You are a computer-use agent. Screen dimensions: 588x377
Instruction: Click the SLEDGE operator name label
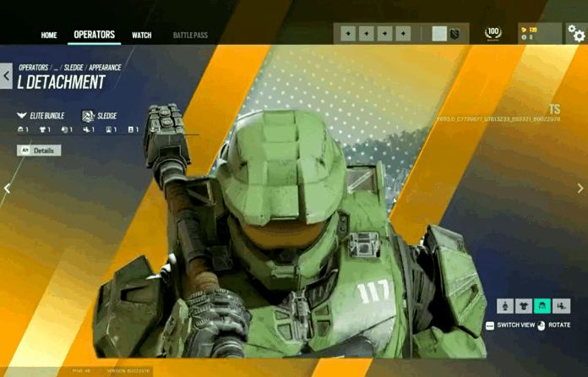(x=107, y=116)
